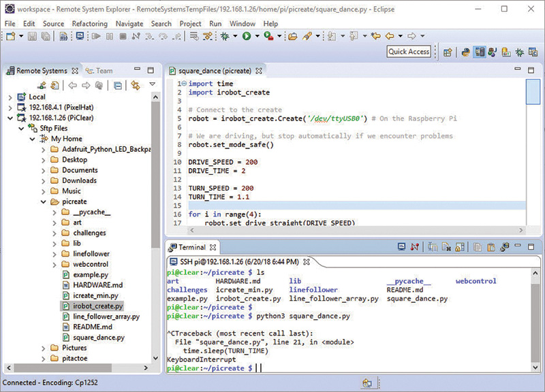Click the Disconnect debug toolbar icon

(136, 36)
